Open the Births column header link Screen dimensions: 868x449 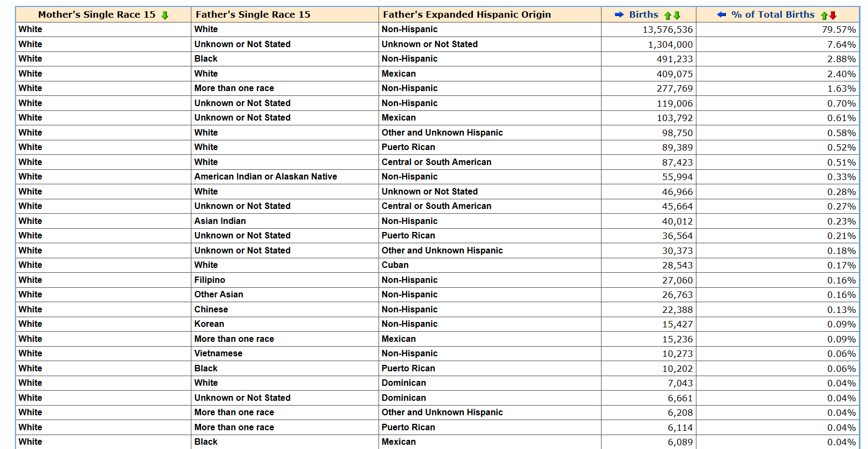(643, 14)
